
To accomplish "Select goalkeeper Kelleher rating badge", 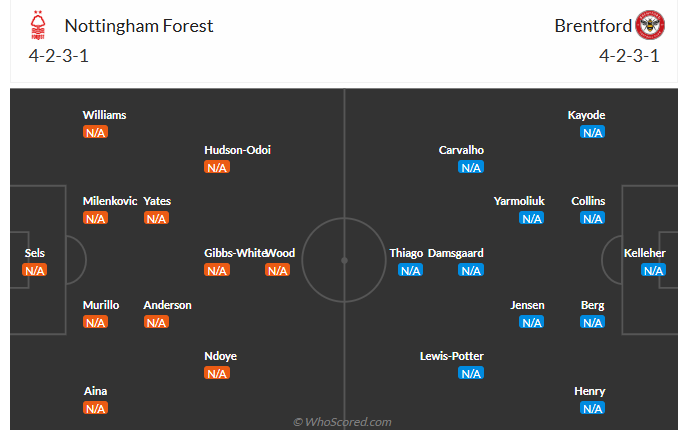I will point(653,270).
